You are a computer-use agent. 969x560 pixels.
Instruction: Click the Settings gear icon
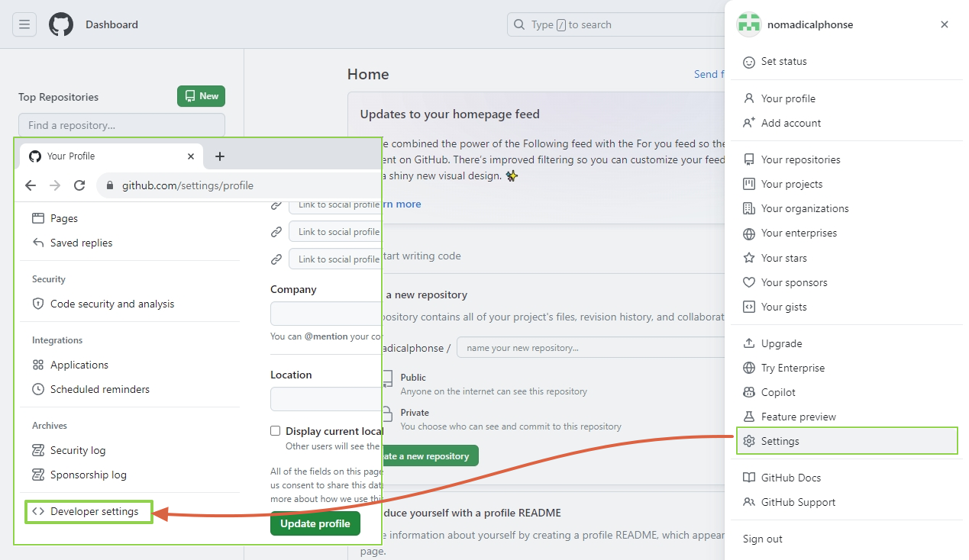coord(749,441)
